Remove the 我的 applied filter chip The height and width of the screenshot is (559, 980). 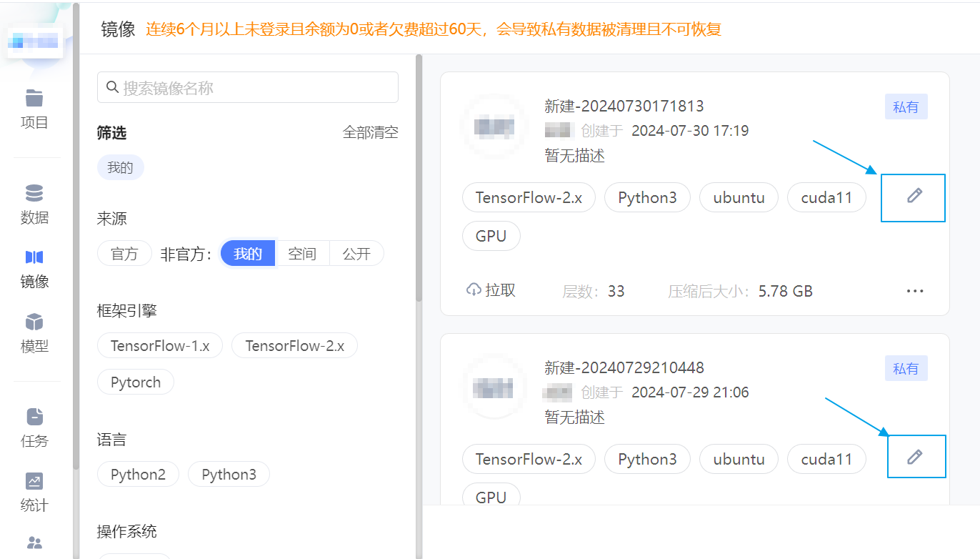(x=120, y=168)
